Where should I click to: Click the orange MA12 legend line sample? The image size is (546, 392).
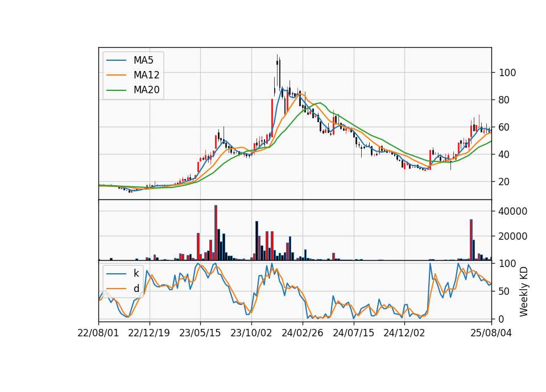(116, 75)
